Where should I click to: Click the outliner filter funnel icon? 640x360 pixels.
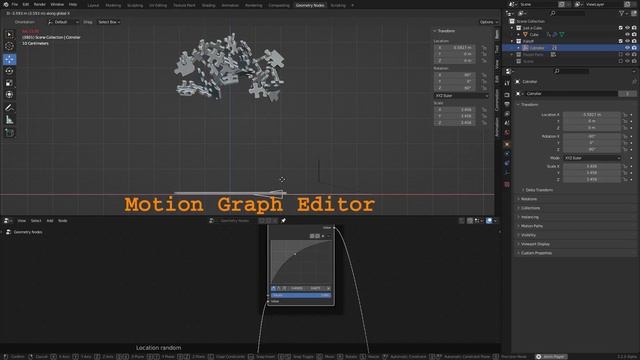[x=622, y=13]
